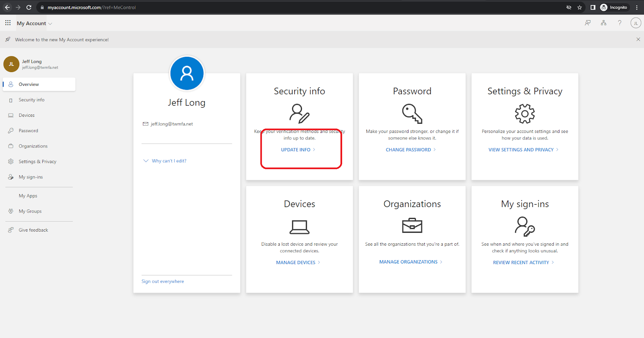Image resolution: width=644 pixels, height=338 pixels.
Task: Click the MANAGE ORGANIZATIONS link
Action: point(411,262)
